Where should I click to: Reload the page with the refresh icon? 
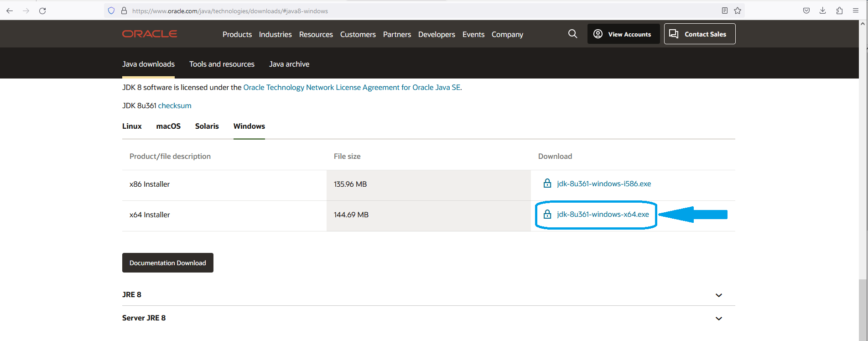point(42,10)
